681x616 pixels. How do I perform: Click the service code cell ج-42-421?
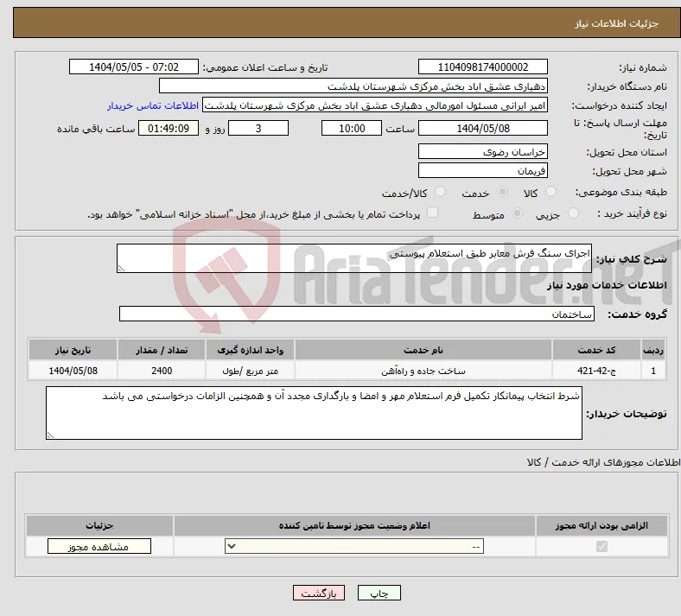click(597, 371)
